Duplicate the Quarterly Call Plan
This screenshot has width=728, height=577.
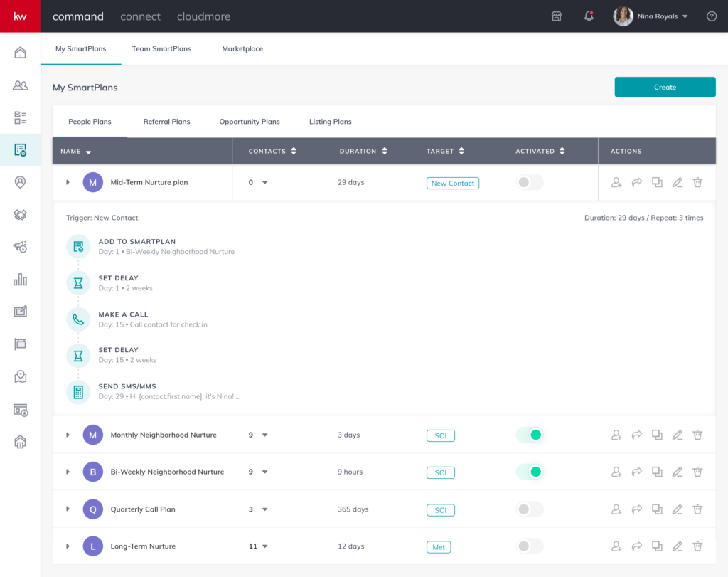coord(657,509)
